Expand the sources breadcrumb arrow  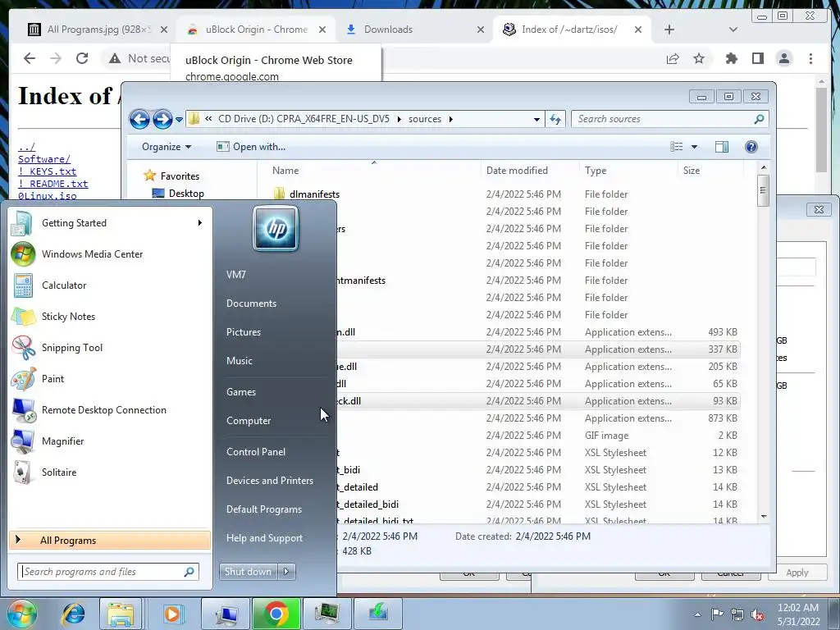(x=450, y=119)
